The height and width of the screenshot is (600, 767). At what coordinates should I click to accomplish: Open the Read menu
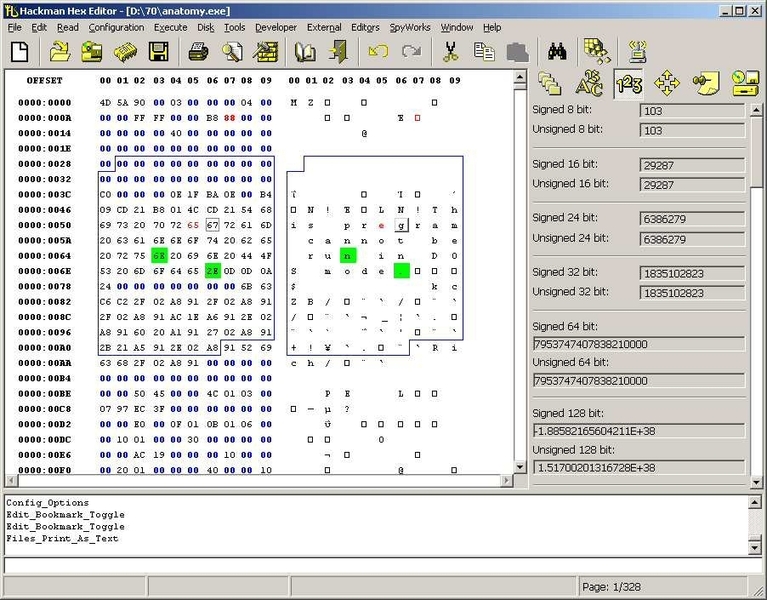tap(68, 27)
